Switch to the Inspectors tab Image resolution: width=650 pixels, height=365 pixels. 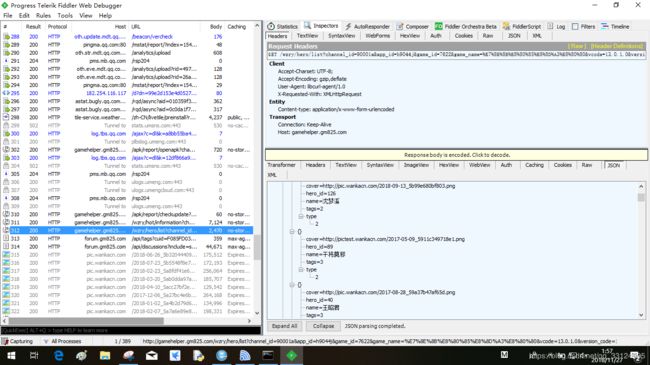tap(322, 26)
